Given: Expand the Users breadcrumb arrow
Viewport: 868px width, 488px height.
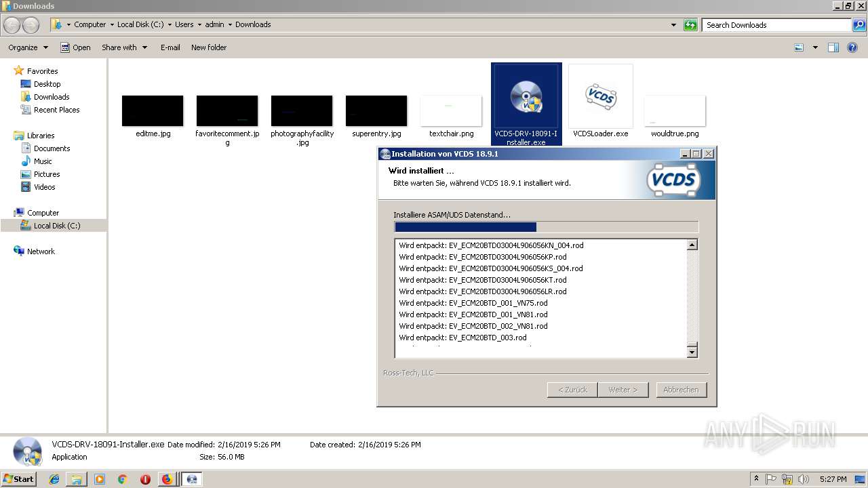Looking at the screenshot, I should (x=199, y=25).
